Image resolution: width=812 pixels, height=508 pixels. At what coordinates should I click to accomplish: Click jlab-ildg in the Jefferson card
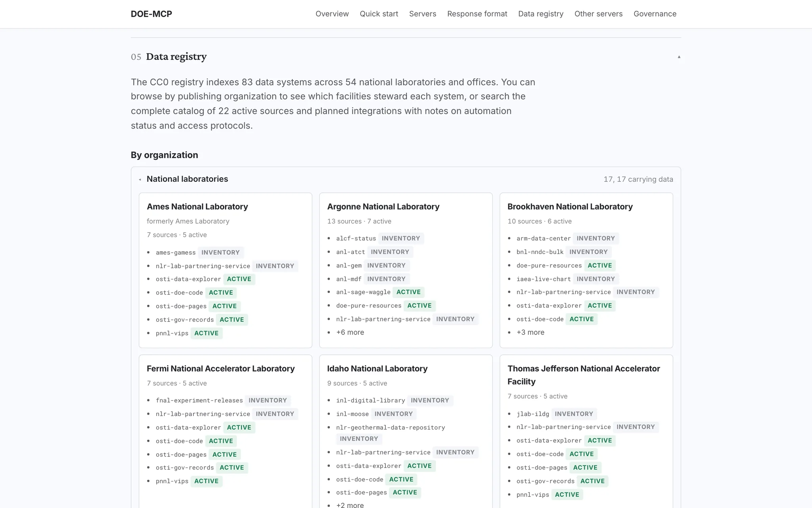click(533, 414)
